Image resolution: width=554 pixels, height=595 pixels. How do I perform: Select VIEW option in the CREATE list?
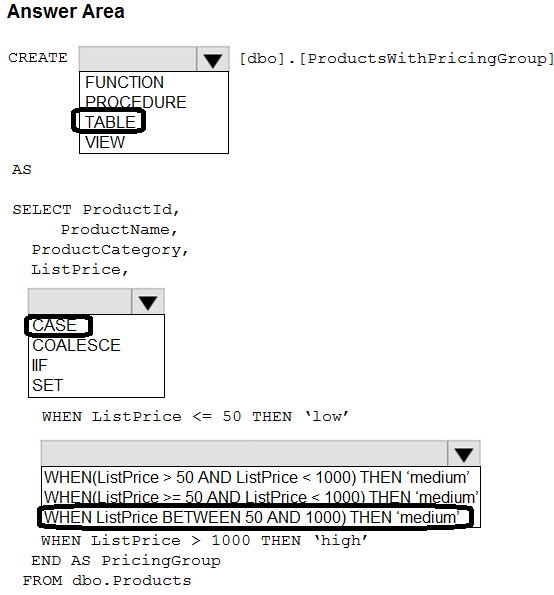(105, 142)
